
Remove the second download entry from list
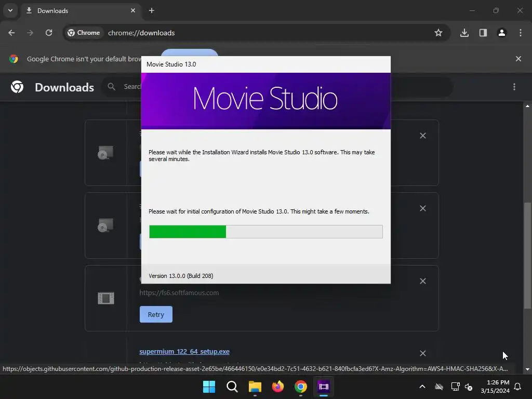pyautogui.click(x=423, y=208)
